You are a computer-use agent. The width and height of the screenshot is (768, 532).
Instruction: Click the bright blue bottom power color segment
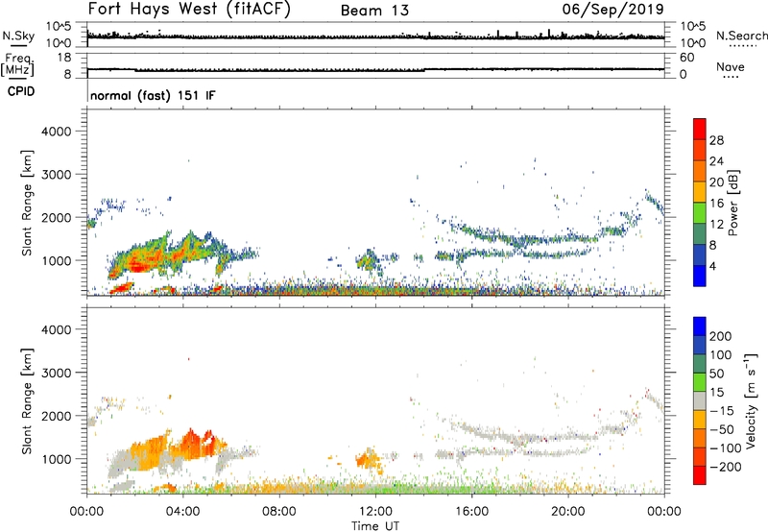coord(700,276)
